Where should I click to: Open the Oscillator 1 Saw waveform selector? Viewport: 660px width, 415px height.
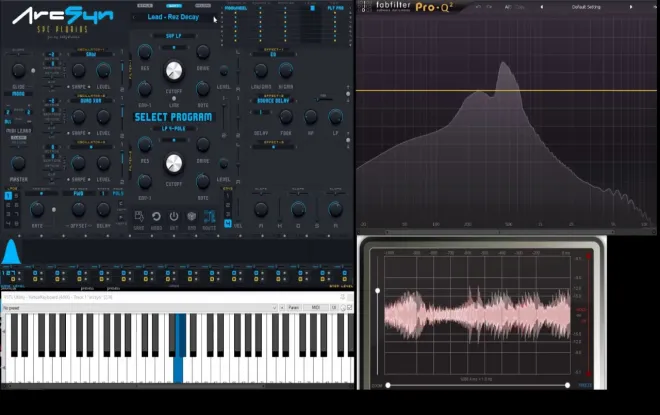91,54
